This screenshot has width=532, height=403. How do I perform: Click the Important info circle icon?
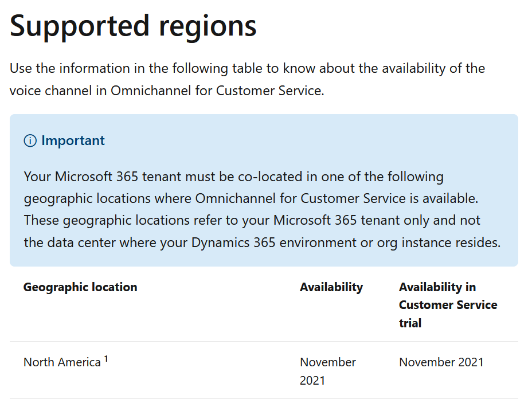click(x=30, y=140)
